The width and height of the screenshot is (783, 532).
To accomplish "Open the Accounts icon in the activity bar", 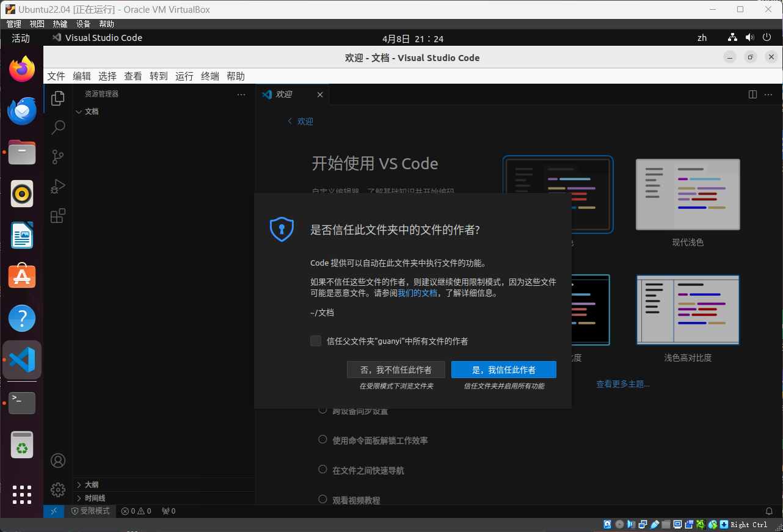I will point(58,460).
